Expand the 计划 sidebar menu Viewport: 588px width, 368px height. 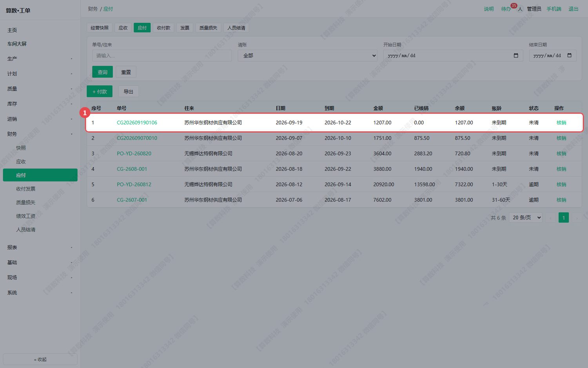click(40, 74)
